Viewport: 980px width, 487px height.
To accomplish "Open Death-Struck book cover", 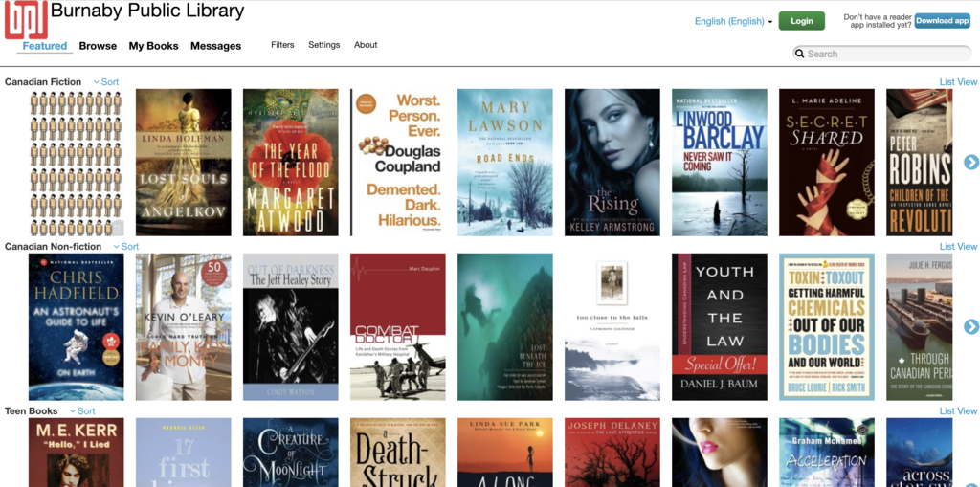I will (397, 453).
